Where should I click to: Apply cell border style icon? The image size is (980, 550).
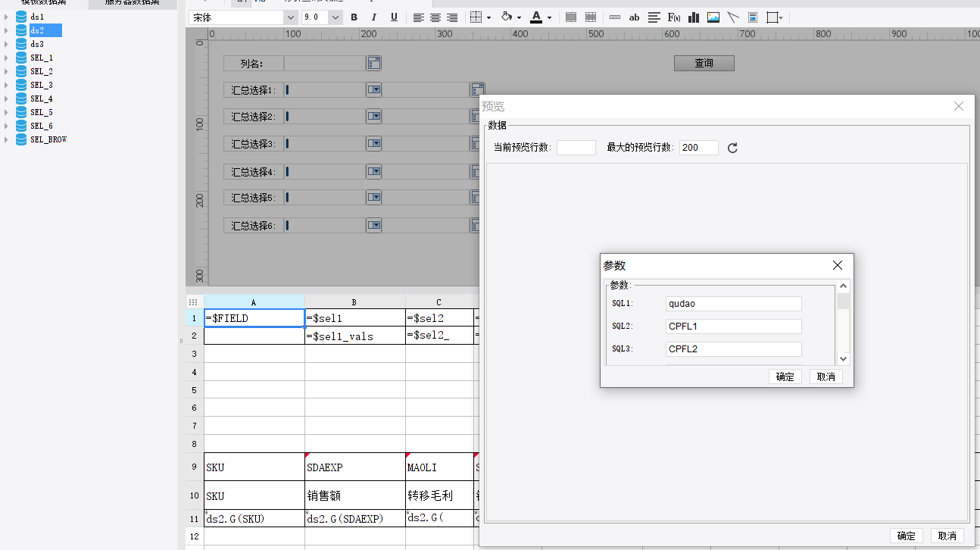[476, 17]
